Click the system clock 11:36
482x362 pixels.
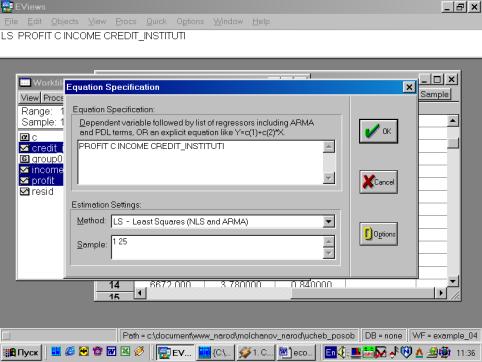click(x=466, y=353)
